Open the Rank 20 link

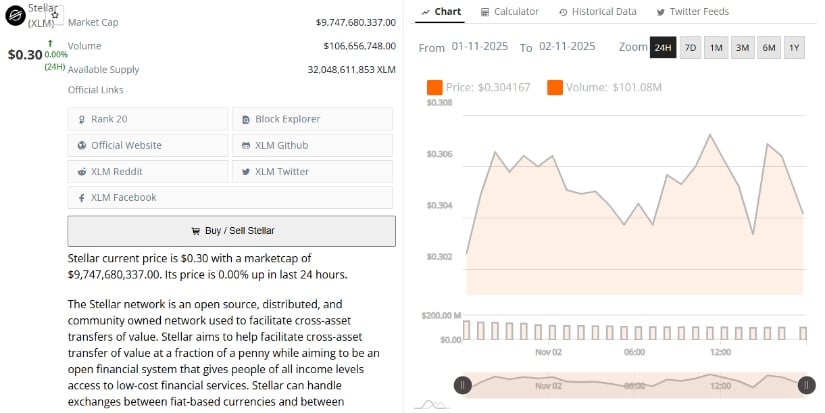coord(148,119)
